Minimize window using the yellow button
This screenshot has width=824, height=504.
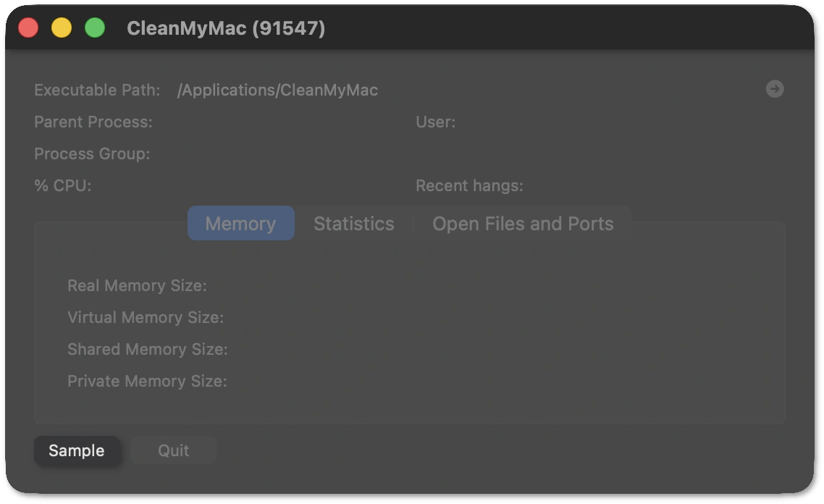pyautogui.click(x=62, y=28)
